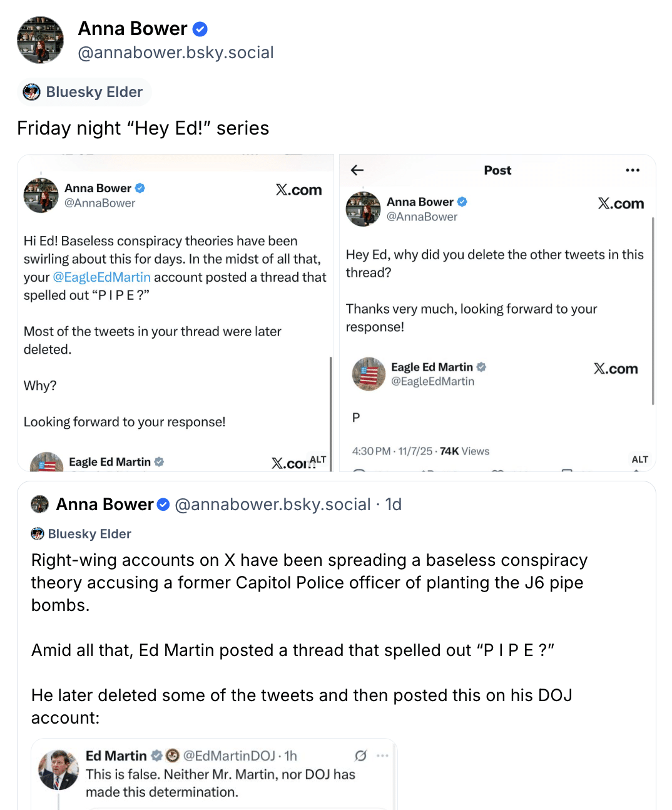Click the crossed-circle icon on the Ed Martin tweet
Viewport: 672px width, 810px height.
click(360, 756)
